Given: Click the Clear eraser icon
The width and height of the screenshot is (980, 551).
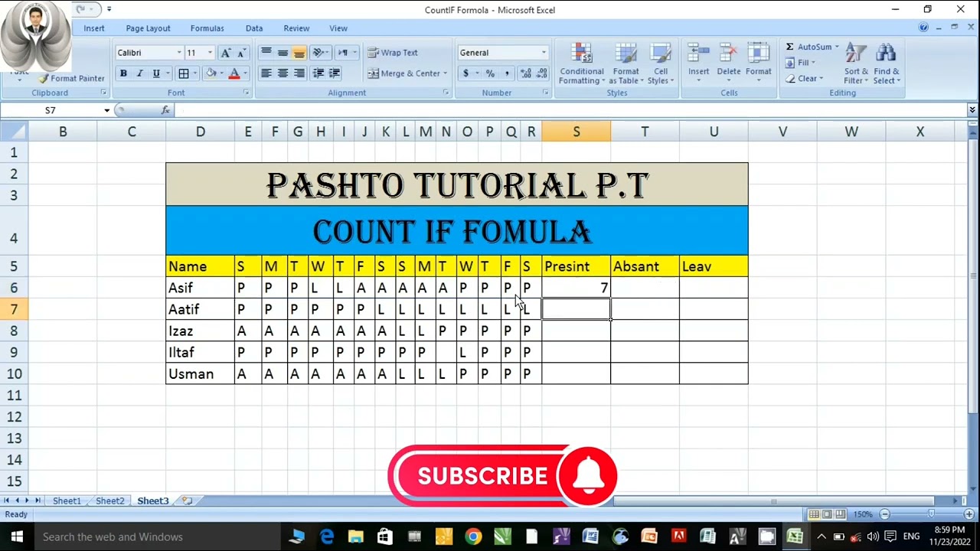Looking at the screenshot, I should [790, 79].
